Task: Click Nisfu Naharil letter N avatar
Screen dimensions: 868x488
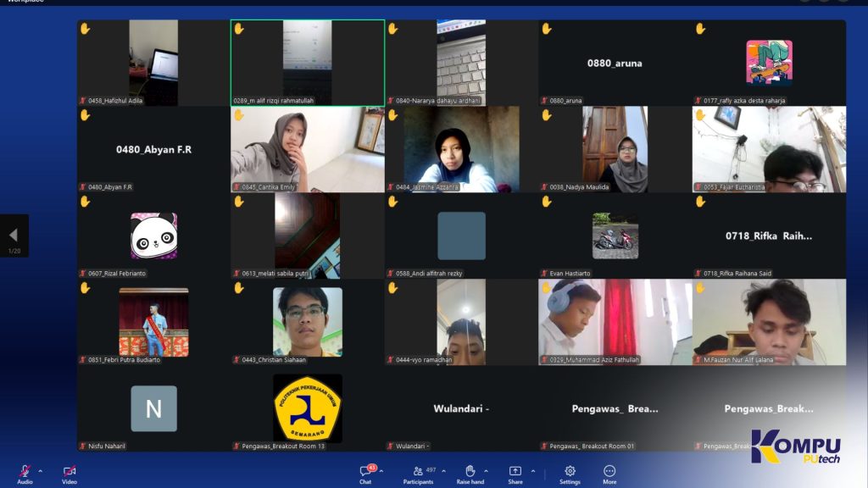Action: click(x=154, y=408)
